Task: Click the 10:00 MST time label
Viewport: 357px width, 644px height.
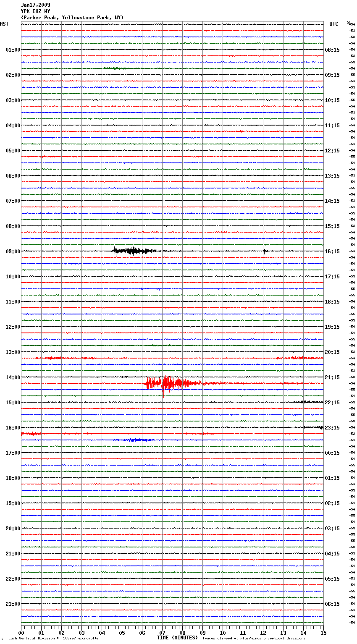Action: tap(13, 277)
